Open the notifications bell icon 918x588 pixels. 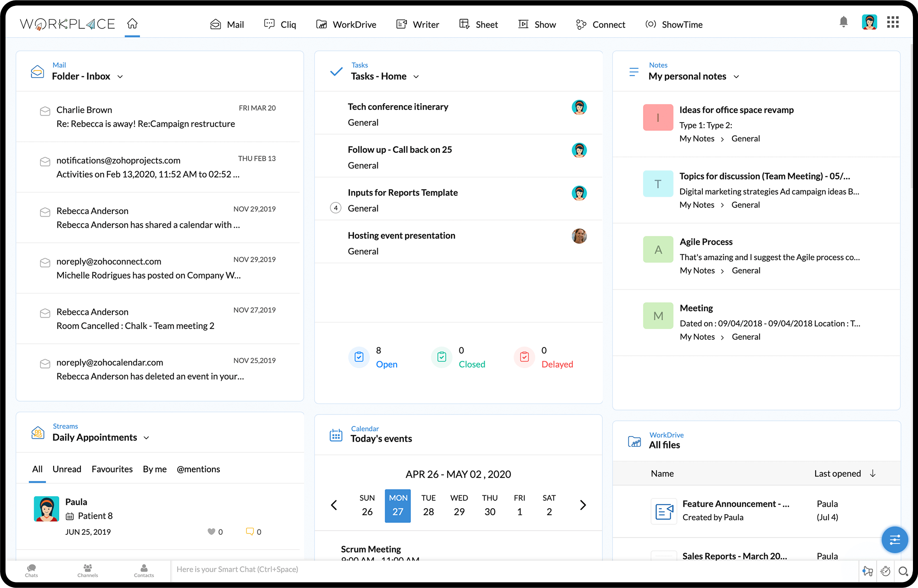coord(843,22)
